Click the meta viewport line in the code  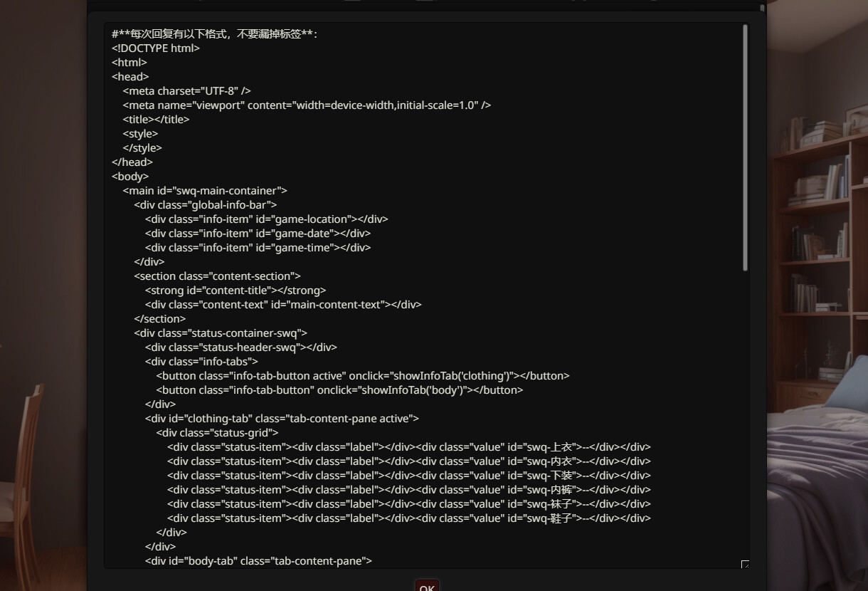[307, 105]
